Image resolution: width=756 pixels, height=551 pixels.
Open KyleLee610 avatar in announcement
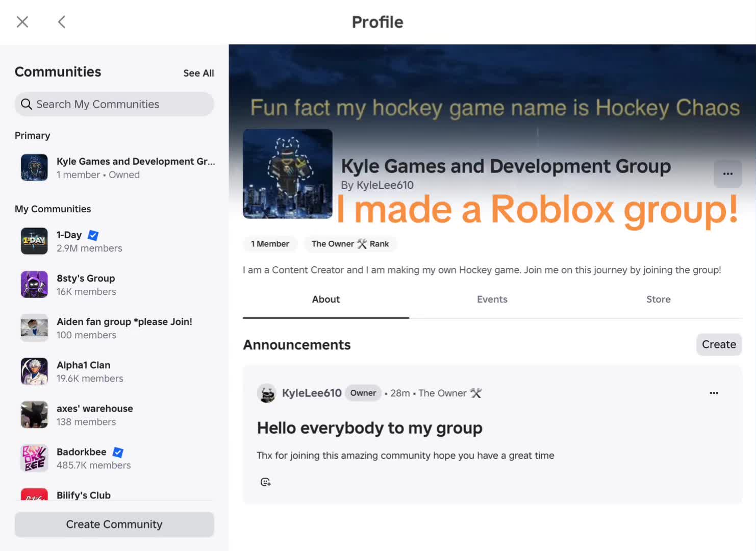(x=266, y=393)
